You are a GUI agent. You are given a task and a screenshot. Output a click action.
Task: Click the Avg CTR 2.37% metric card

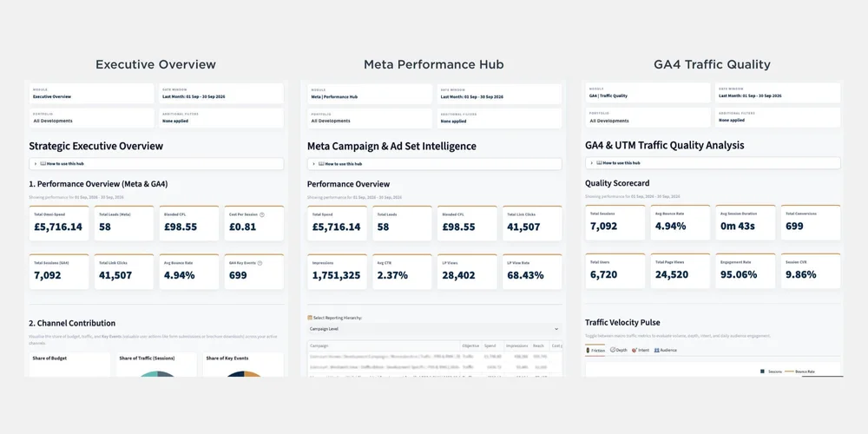[403, 272]
